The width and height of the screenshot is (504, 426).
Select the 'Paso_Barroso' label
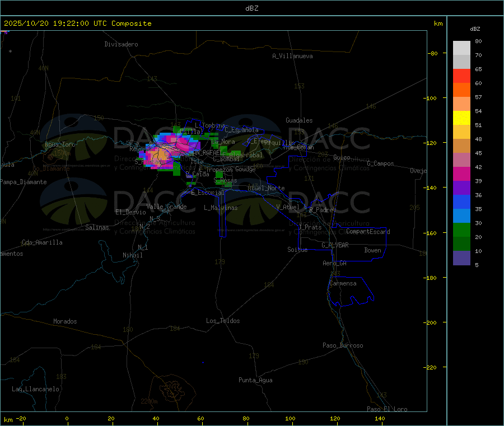[x=343, y=345]
